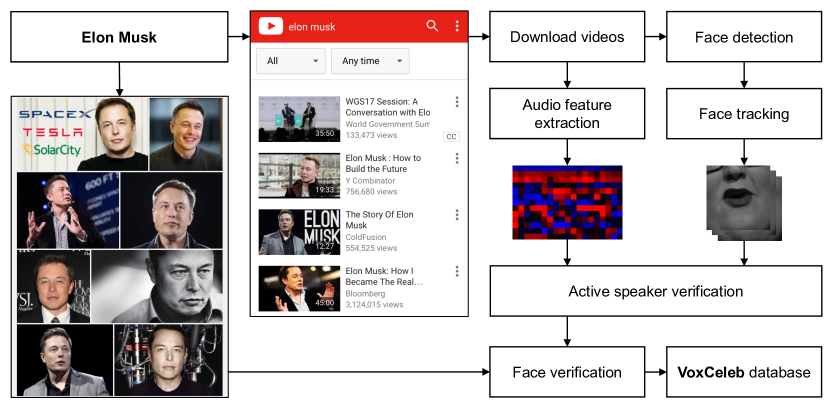This screenshot has height=410, width=833.
Task: Click the red and blue audio feature heatmap
Action: [567, 202]
